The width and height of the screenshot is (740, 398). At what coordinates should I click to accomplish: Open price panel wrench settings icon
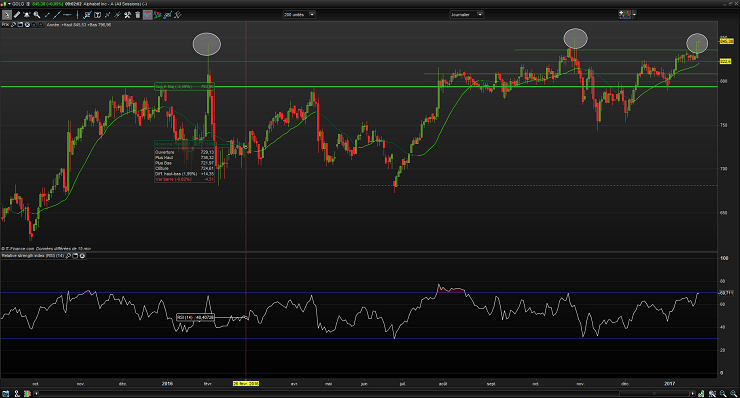(x=13, y=25)
